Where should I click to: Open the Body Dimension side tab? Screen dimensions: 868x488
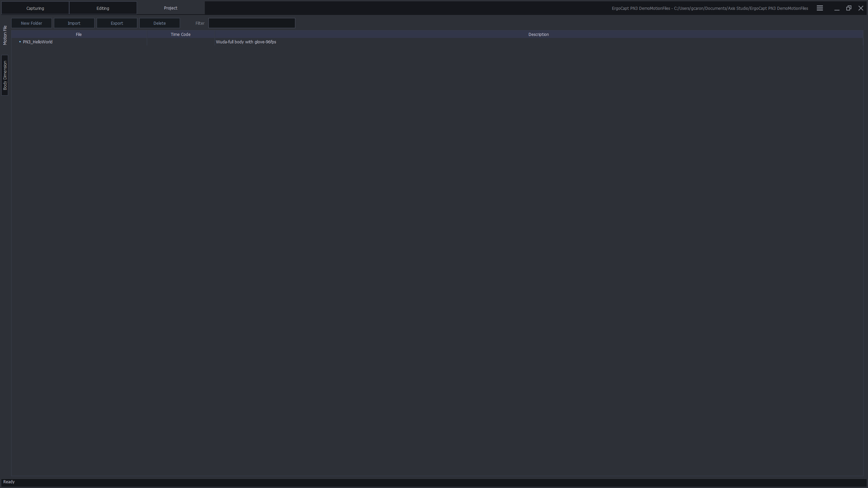coord(5,75)
